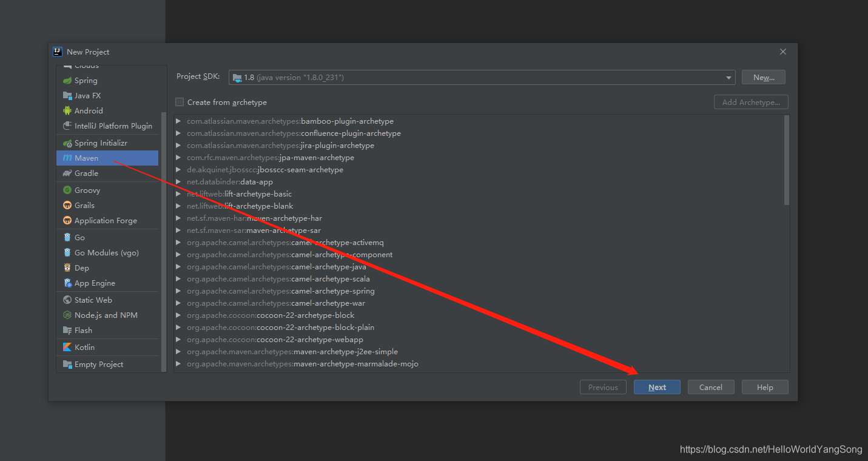Click the New... SDK button
868x461 pixels.
click(763, 78)
